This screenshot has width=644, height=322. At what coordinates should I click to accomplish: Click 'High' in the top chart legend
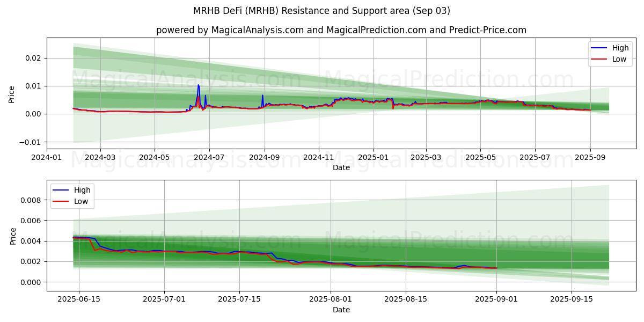coord(620,48)
